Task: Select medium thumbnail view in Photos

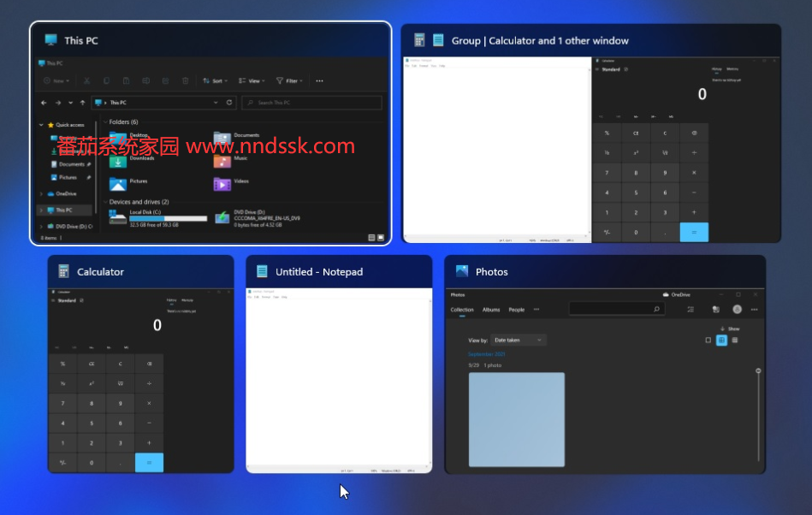Action: point(721,340)
